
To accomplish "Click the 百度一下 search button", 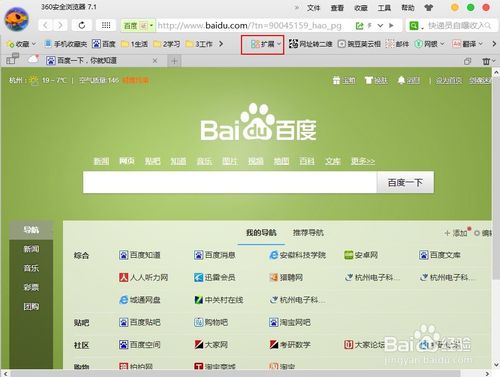I will pos(405,182).
